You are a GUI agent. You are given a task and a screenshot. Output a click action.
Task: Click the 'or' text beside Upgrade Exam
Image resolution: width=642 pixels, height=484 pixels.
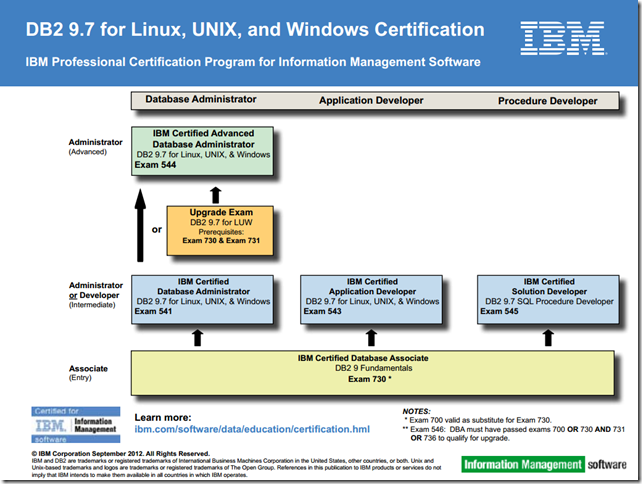coord(157,230)
